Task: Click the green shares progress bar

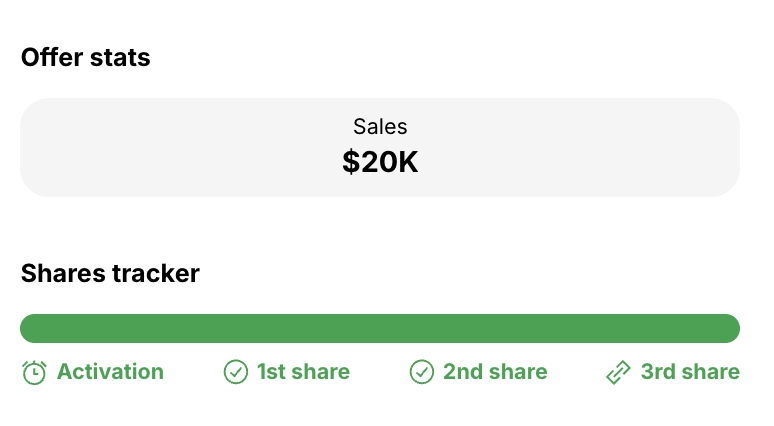Action: (380, 328)
